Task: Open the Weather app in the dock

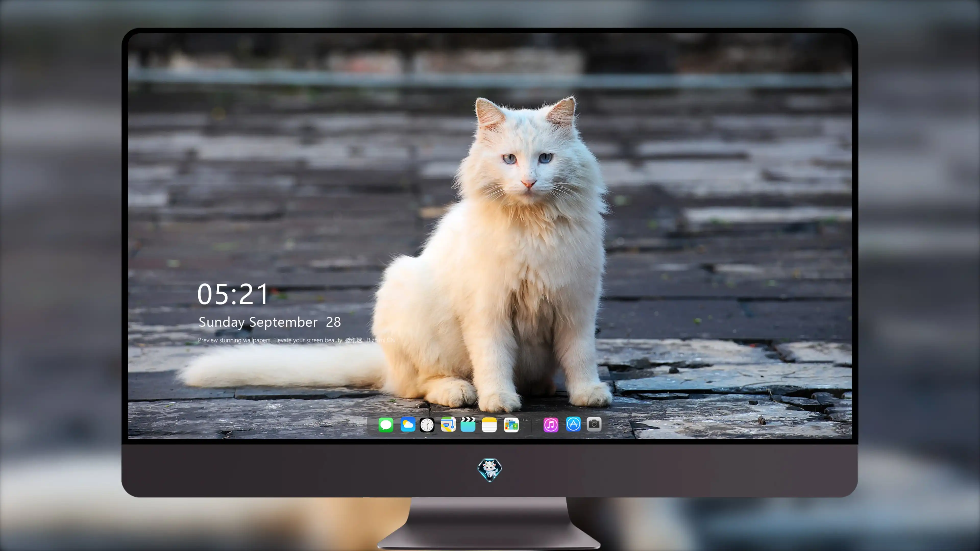Action: click(x=408, y=425)
